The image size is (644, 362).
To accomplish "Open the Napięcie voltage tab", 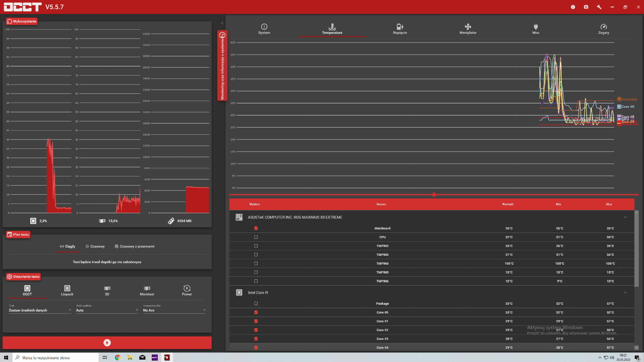I will pyautogui.click(x=400, y=29).
